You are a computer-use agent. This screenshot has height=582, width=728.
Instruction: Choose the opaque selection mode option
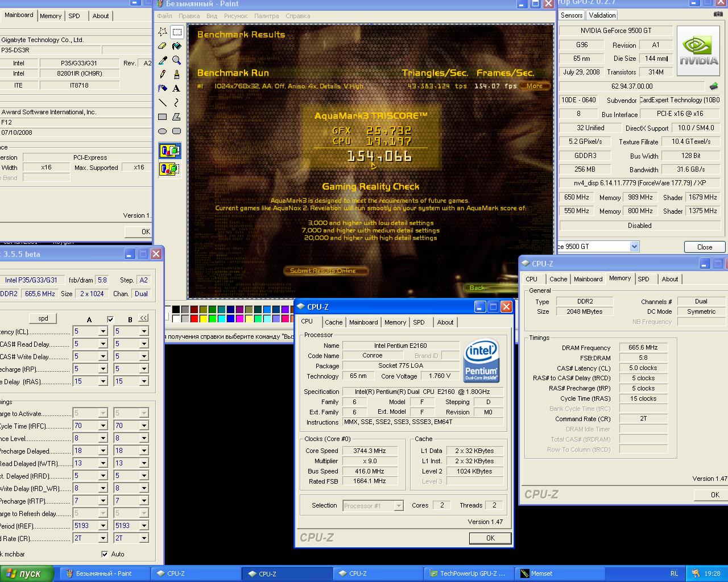(x=169, y=151)
